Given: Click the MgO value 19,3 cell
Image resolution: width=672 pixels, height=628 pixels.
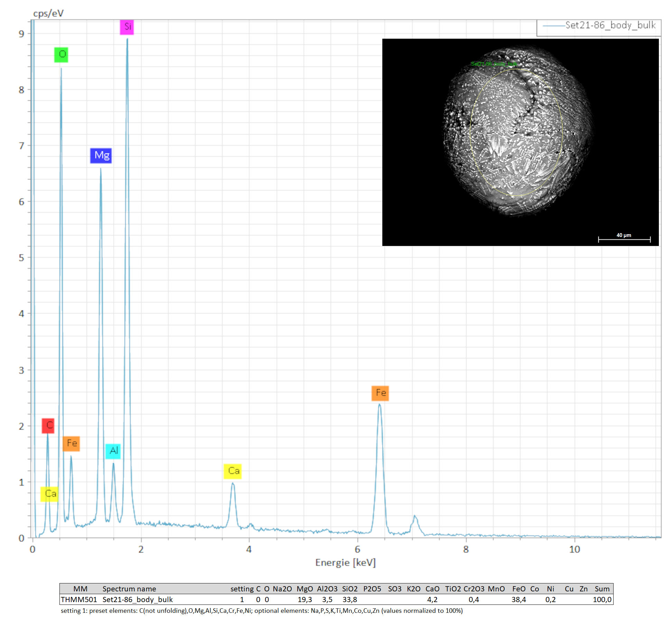Looking at the screenshot, I should [x=305, y=599].
